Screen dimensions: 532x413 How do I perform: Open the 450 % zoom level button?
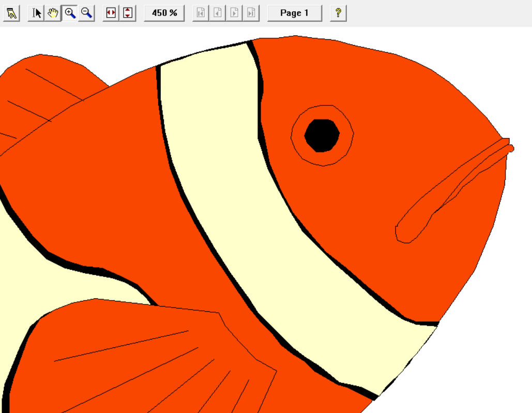[x=164, y=13]
